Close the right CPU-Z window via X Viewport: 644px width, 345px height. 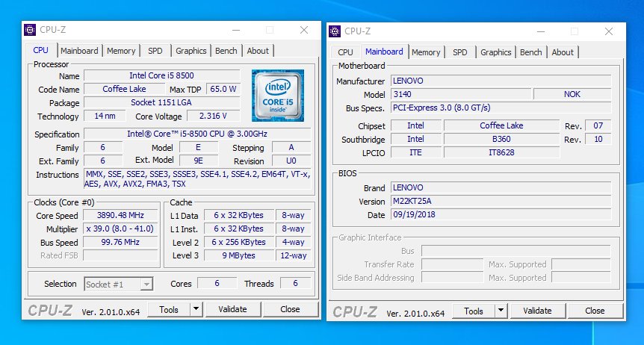tap(609, 31)
